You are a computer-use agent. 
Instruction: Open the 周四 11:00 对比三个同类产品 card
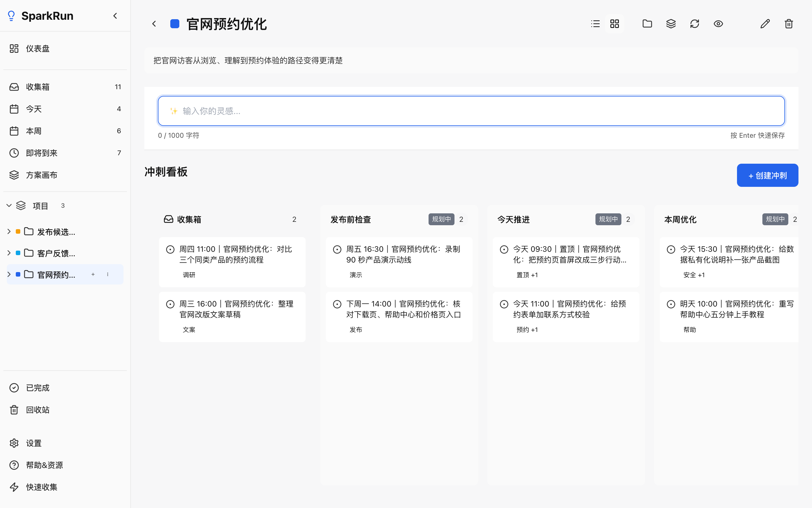[232, 262]
